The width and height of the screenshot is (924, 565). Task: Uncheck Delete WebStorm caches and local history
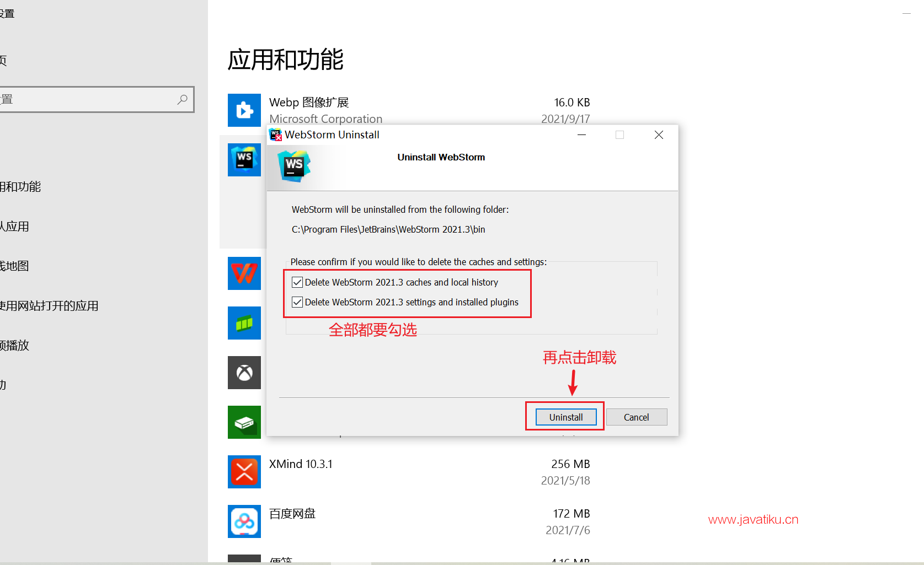297,282
